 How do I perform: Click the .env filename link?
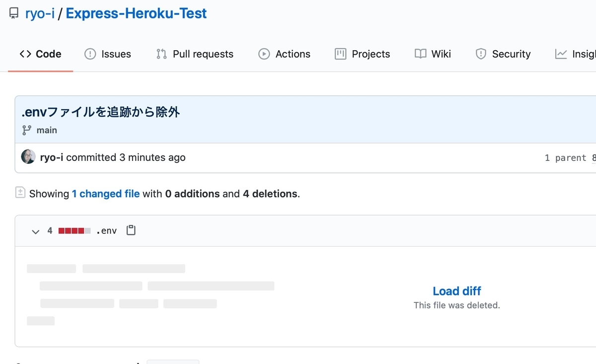pos(106,230)
